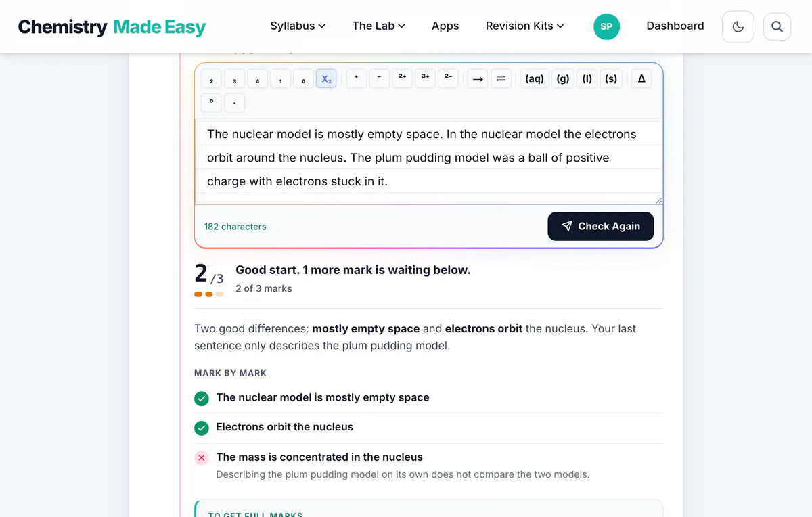Insert subscript 2 from the chemistry toolbar
The image size is (812, 517).
point(212,79)
